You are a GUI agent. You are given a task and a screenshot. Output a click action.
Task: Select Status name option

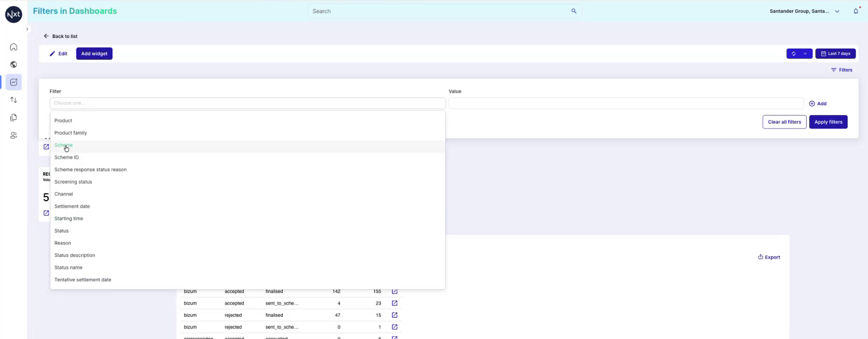(x=247, y=267)
